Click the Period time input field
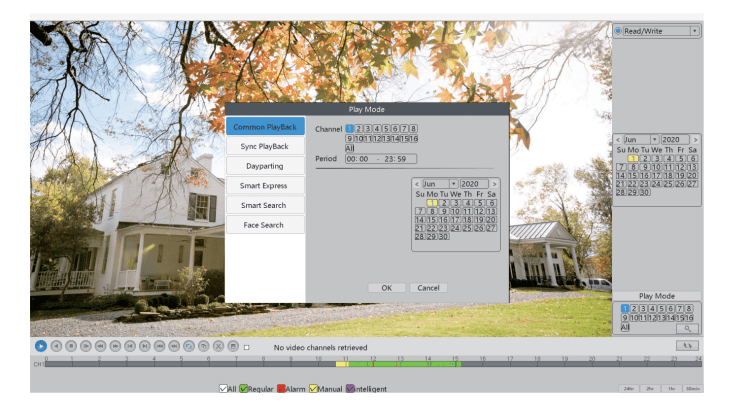Viewport: 750px width, 410px height. [379, 158]
